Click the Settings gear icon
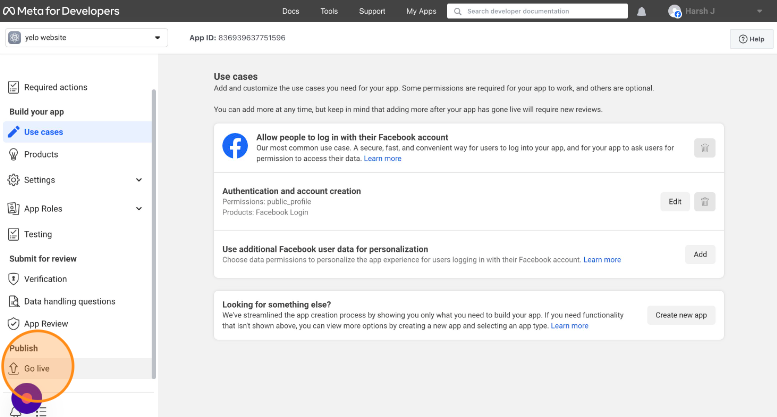This screenshot has width=777, height=417. (13, 180)
